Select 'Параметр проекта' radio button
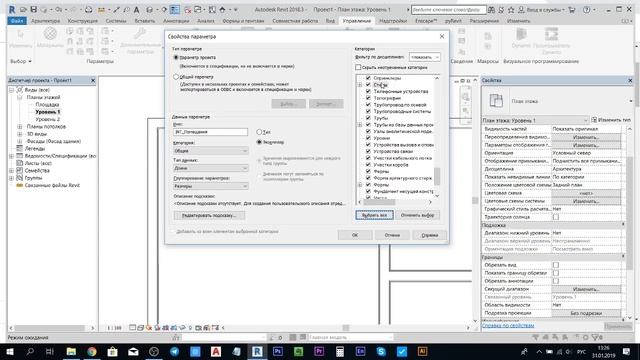Viewport: 640px width, 360px height. click(x=176, y=58)
